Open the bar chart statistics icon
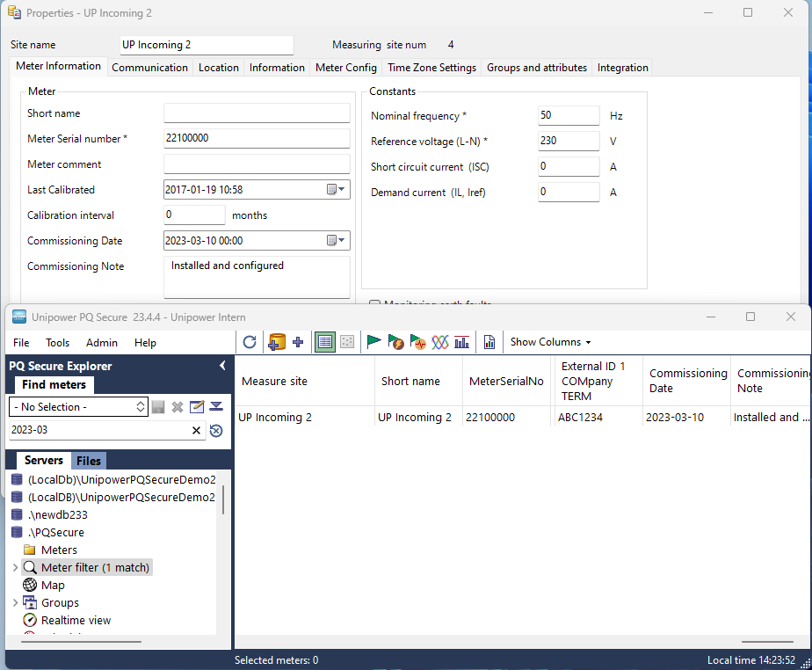This screenshot has width=812, height=670. (461, 342)
